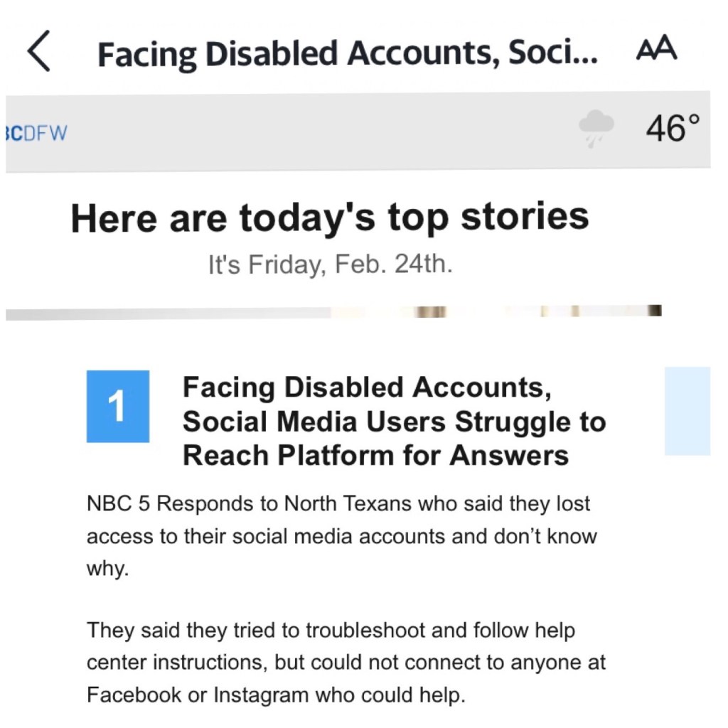728x728 pixels.
Task: Click the NBCDFW logo
Action: [x=36, y=133]
